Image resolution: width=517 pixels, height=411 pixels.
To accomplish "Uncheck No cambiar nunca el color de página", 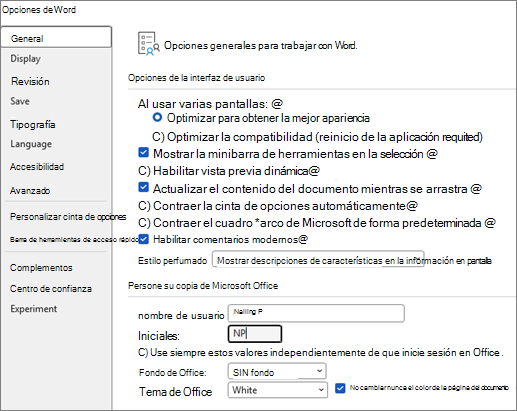I will 340,388.
